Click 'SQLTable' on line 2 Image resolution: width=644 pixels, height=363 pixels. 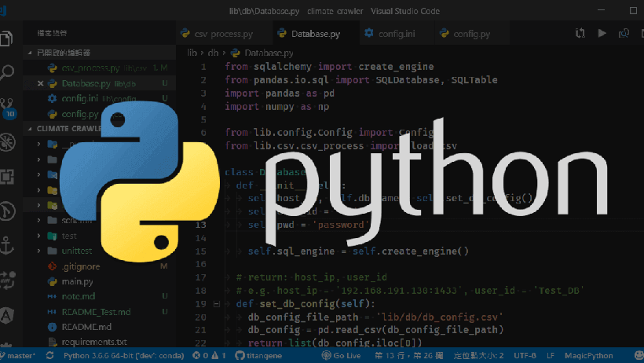pyautogui.click(x=474, y=80)
